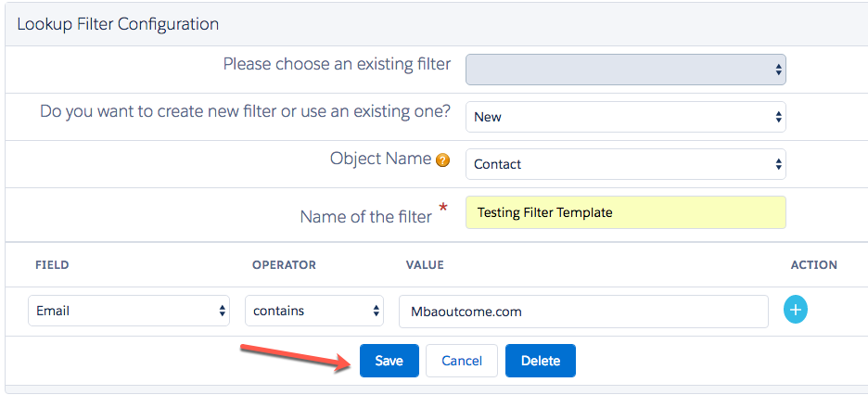Click the Lookup Filter Configuration heading
Screen dimensions: 868x395
click(x=118, y=23)
